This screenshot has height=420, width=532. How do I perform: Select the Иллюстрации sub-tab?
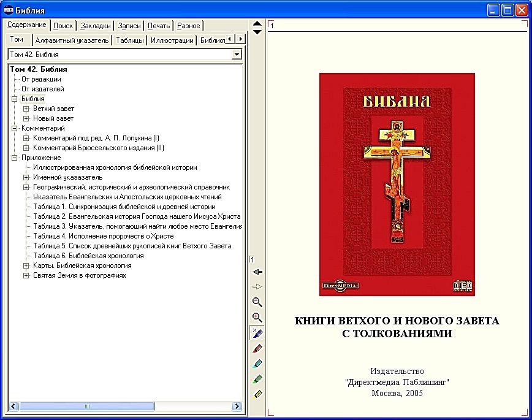point(172,40)
